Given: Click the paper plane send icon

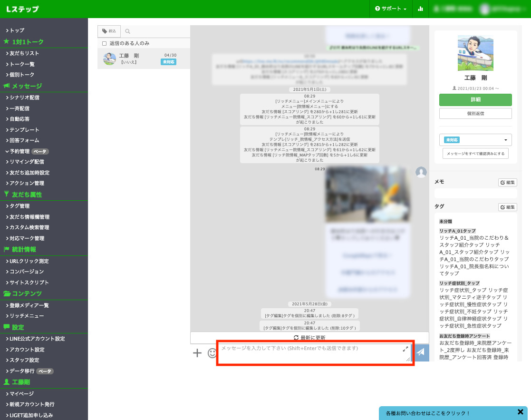Looking at the screenshot, I should pos(421,352).
